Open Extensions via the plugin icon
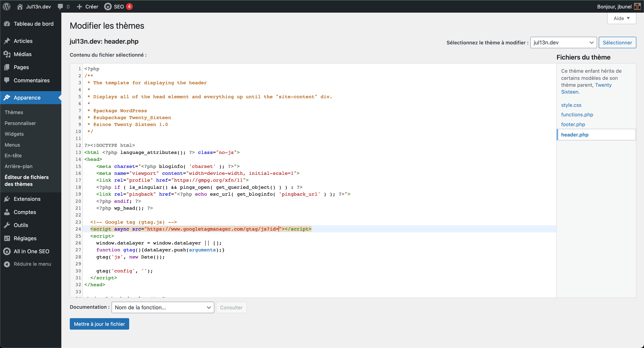The image size is (644, 348). [x=7, y=199]
